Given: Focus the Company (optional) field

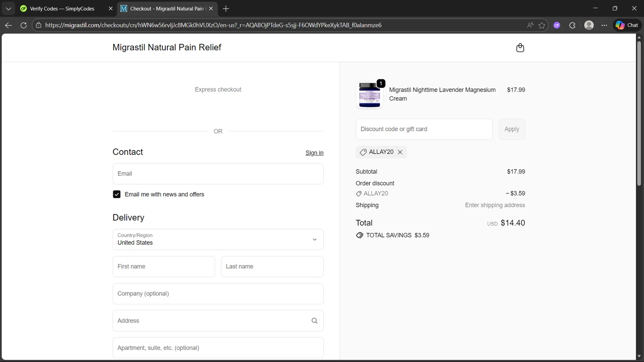Looking at the screenshot, I should pos(218,294).
